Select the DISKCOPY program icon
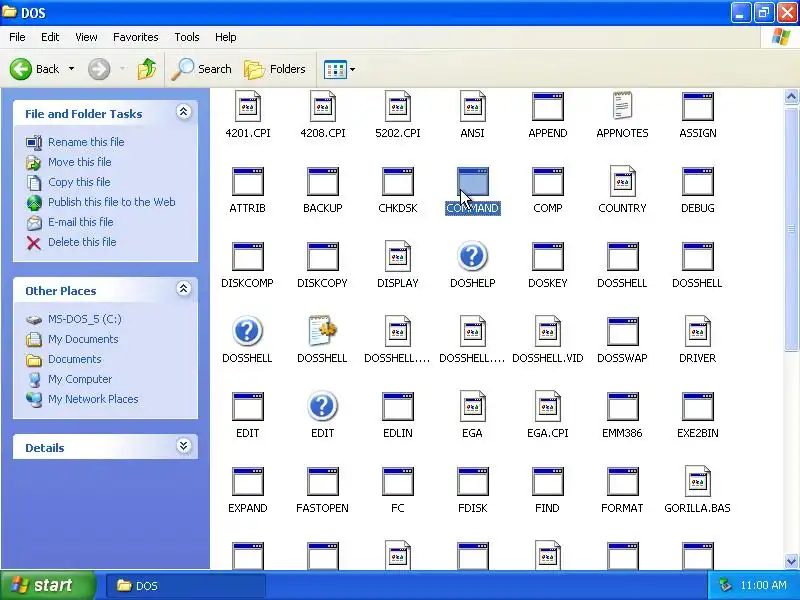The height and width of the screenshot is (600, 800). (x=322, y=257)
